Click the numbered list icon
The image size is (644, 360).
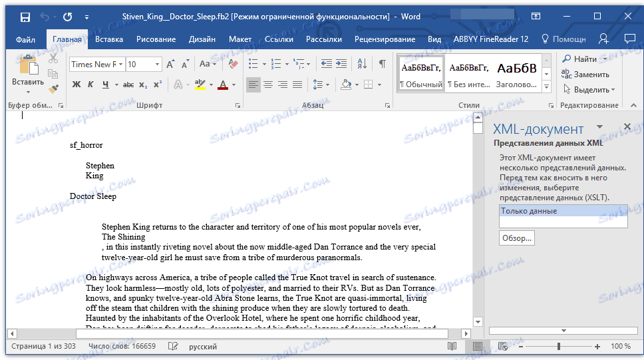[x=276, y=64]
